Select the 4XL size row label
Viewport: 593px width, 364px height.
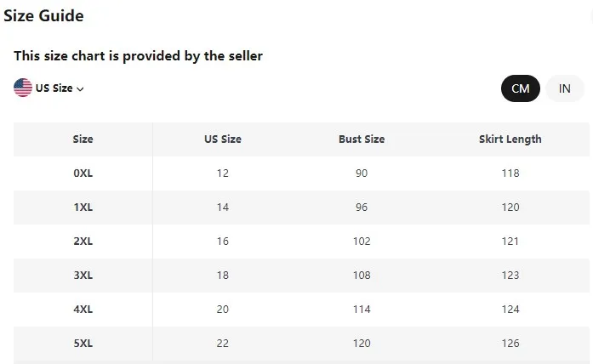(83, 310)
